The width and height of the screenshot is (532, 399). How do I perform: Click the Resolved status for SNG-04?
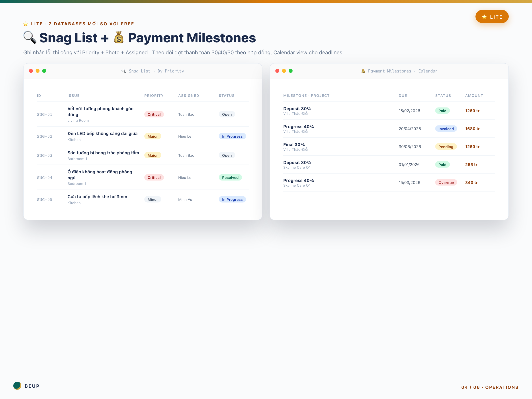coord(230,178)
